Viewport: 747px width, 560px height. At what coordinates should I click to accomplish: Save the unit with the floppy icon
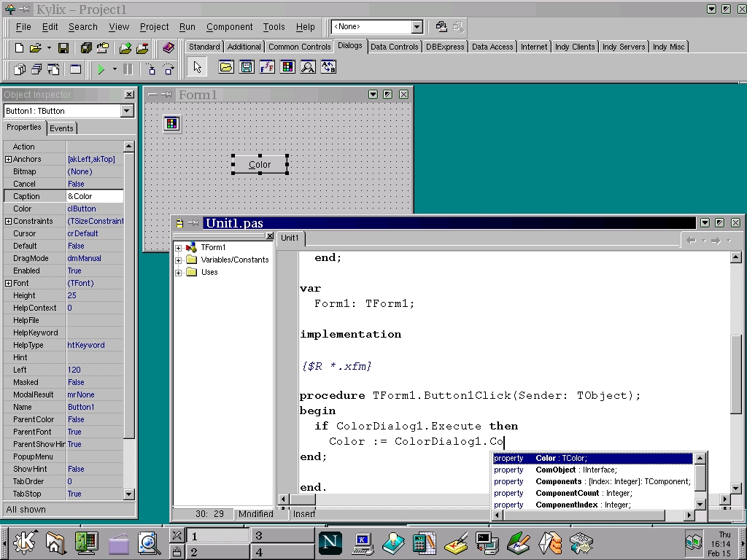(63, 47)
